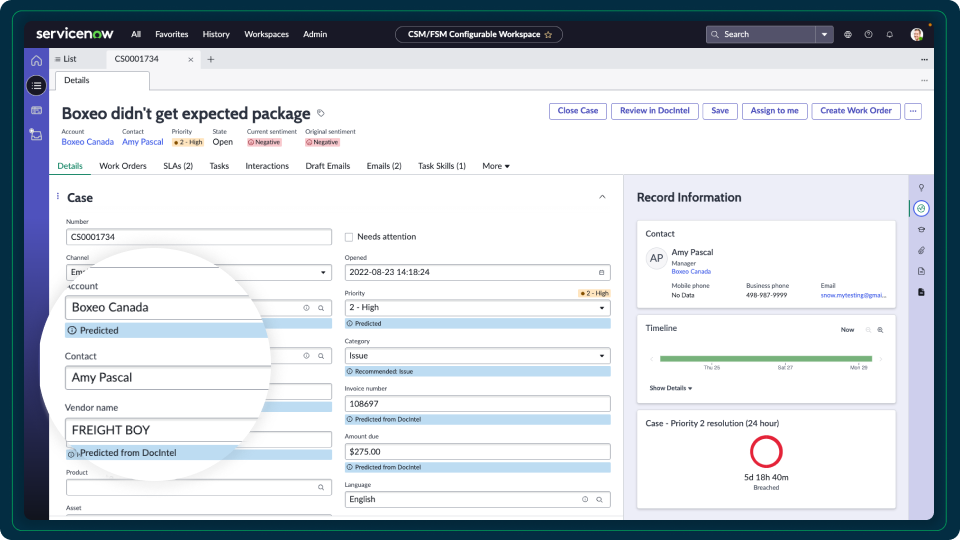The height and width of the screenshot is (540, 960).
Task: Star the CSM/FSM Configurable Workspace as favorite
Action: pyautogui.click(x=548, y=34)
